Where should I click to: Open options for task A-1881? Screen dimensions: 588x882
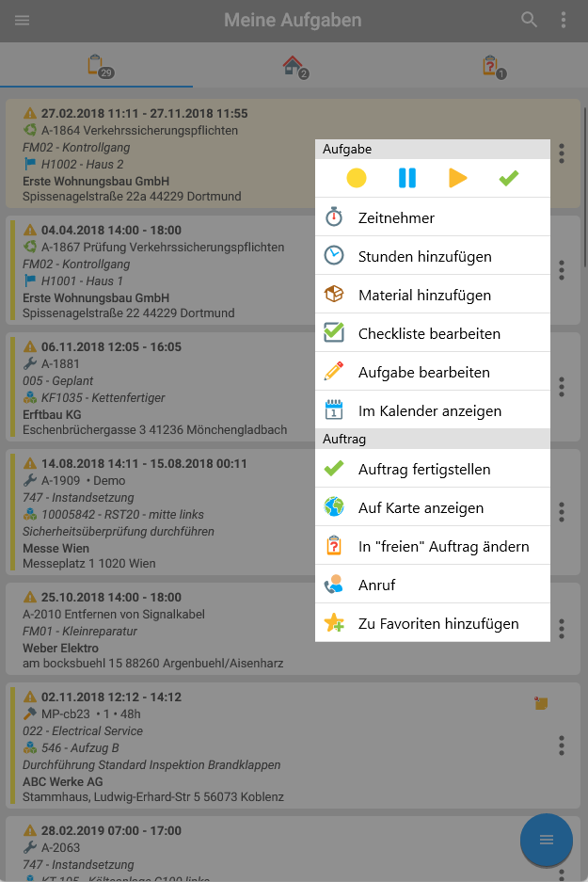tap(561, 387)
